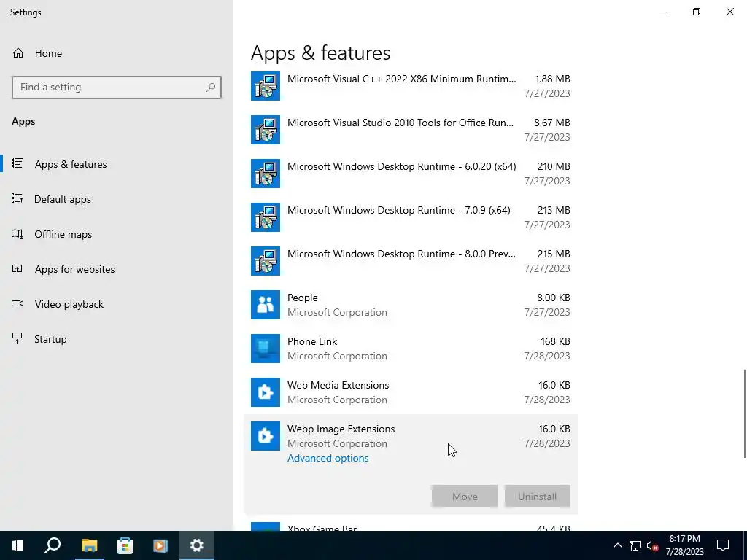Open taskbar Search
The width and height of the screenshot is (747, 560).
pos(53,545)
